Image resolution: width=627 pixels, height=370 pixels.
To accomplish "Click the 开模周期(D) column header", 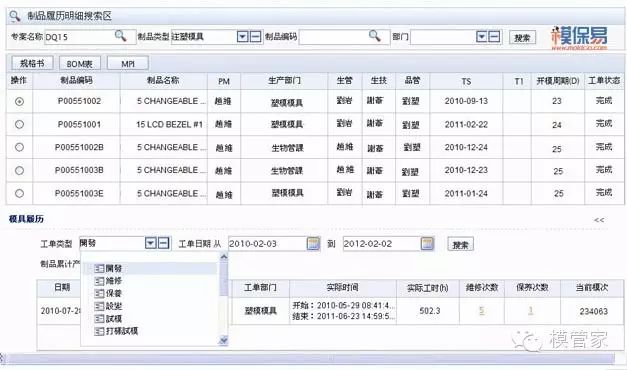I will click(x=558, y=81).
